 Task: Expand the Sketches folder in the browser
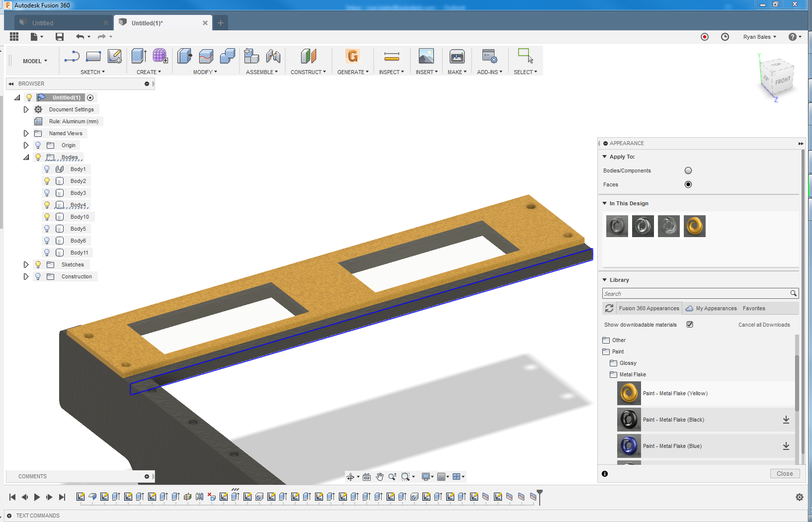coord(26,264)
